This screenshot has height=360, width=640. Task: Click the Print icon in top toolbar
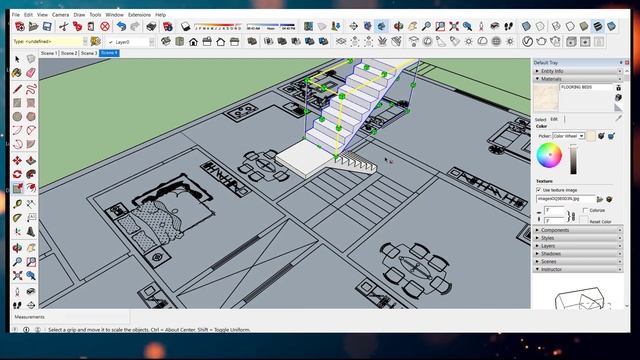click(x=151, y=27)
